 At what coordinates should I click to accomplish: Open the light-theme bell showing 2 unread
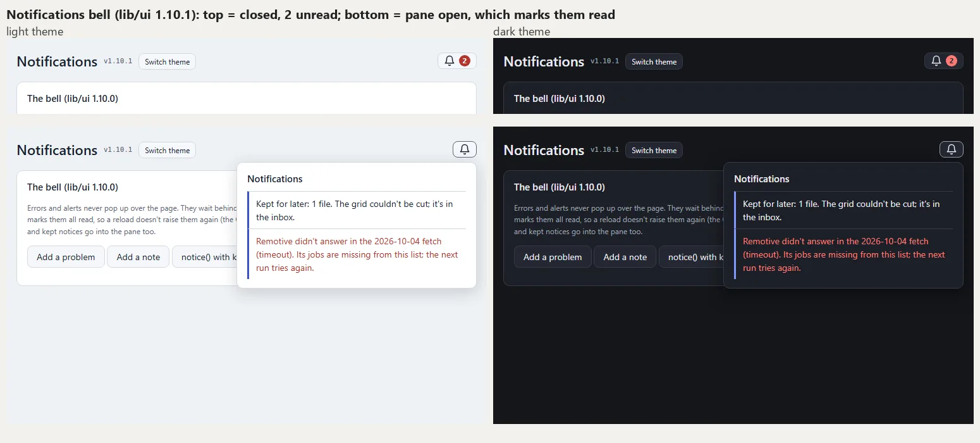(x=457, y=61)
